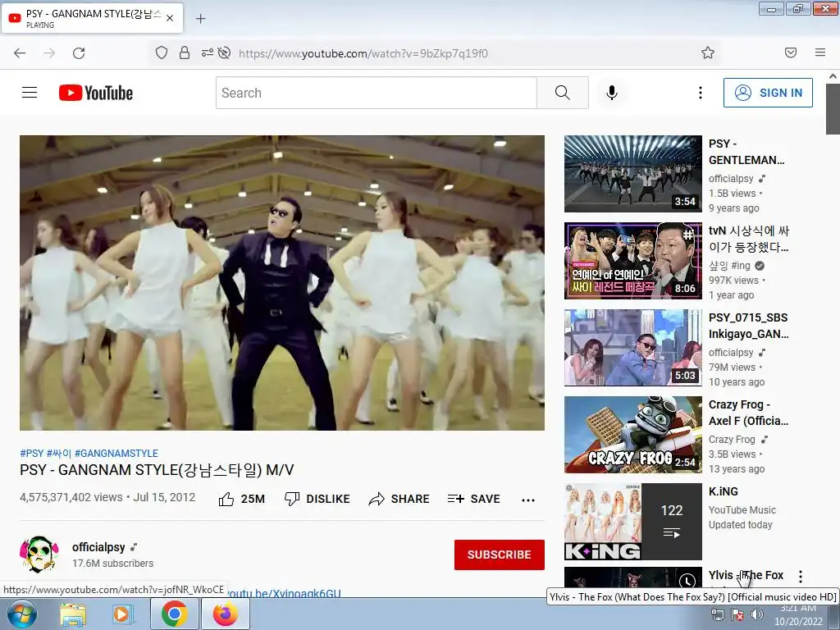Click the SHARE button
This screenshot has width=840, height=630.
point(399,499)
